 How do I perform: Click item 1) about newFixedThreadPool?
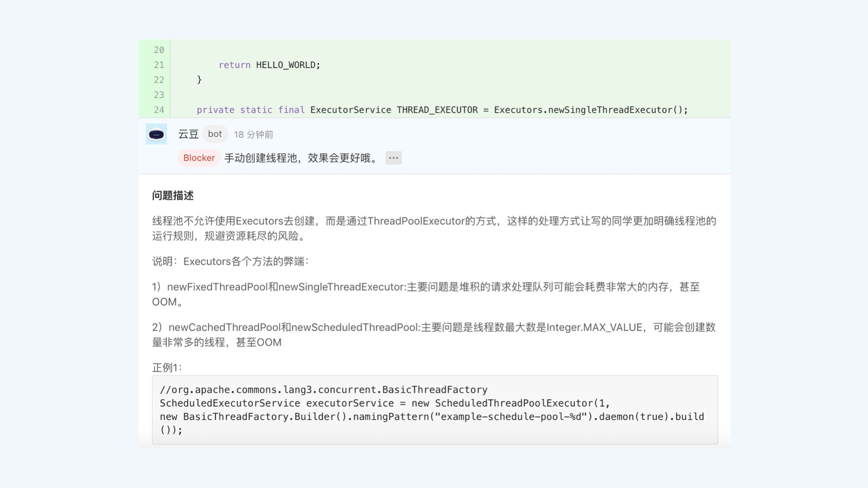click(426, 294)
